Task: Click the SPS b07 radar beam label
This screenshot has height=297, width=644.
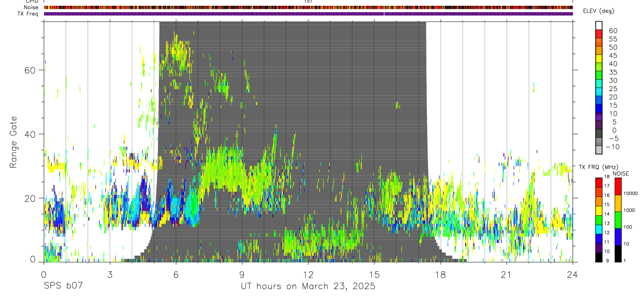Action: click(63, 287)
